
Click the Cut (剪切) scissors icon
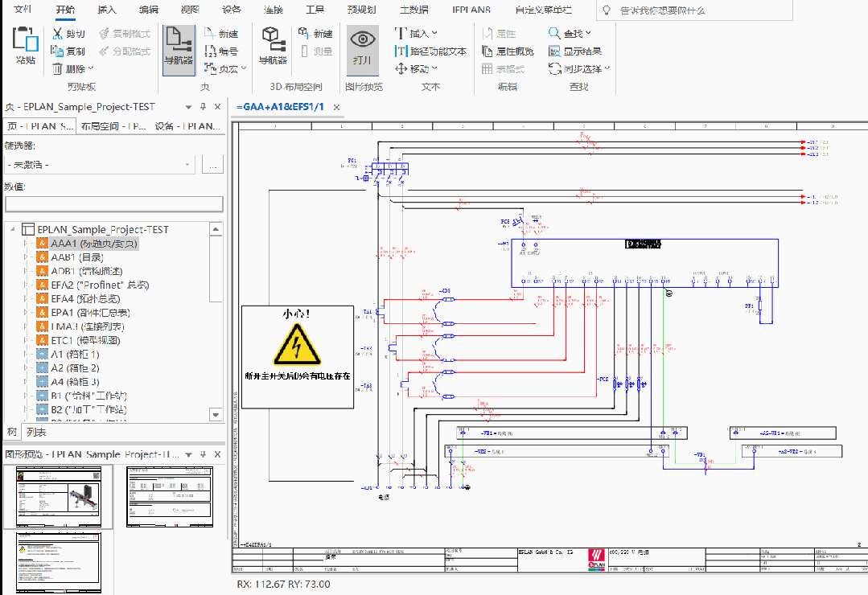pos(58,34)
